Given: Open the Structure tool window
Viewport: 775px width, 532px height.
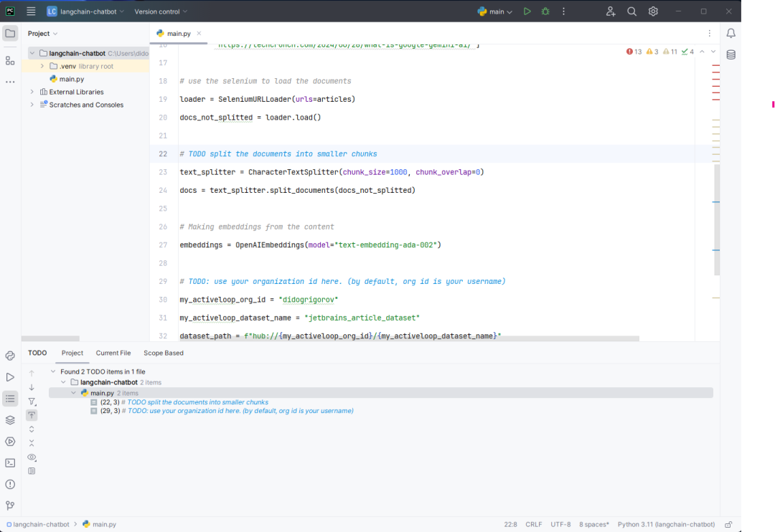Looking at the screenshot, I should 10,61.
